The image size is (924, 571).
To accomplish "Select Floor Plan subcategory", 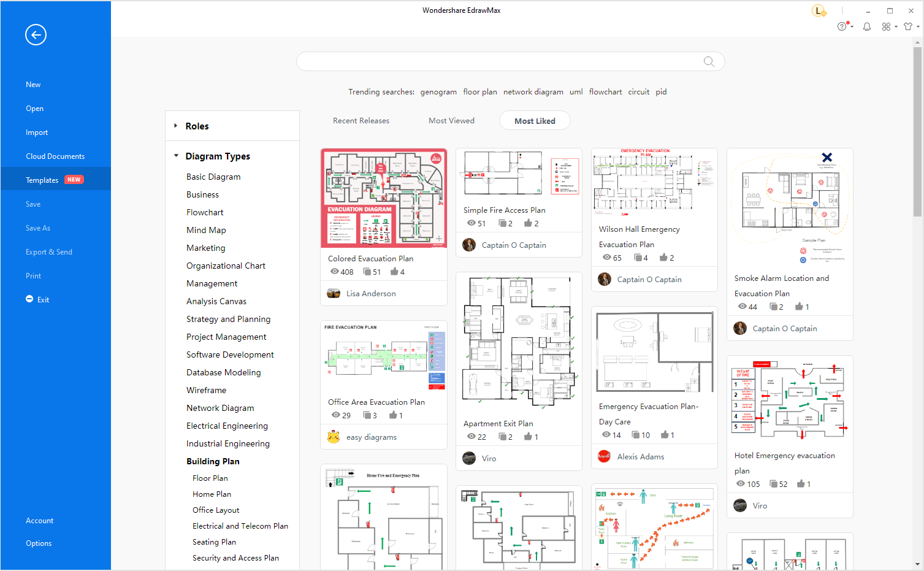I will click(210, 478).
